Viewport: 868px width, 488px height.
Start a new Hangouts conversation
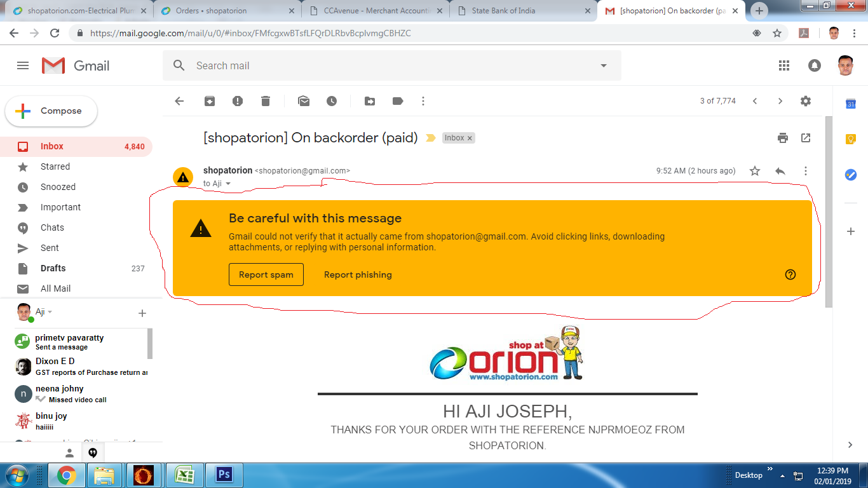pos(142,313)
